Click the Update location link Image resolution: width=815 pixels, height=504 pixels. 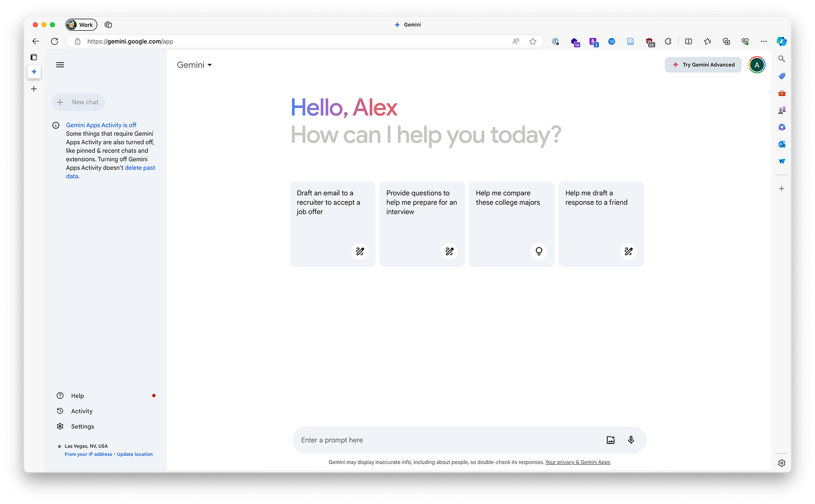[134, 454]
